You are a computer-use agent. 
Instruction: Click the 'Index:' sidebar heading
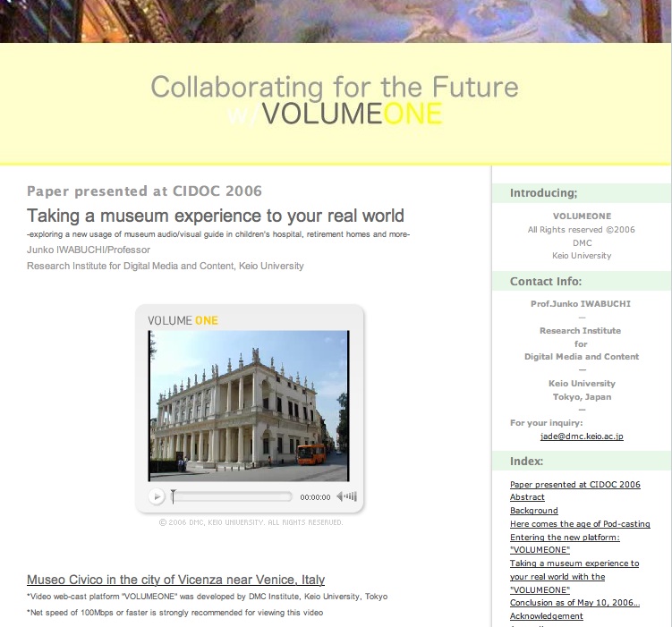526,462
